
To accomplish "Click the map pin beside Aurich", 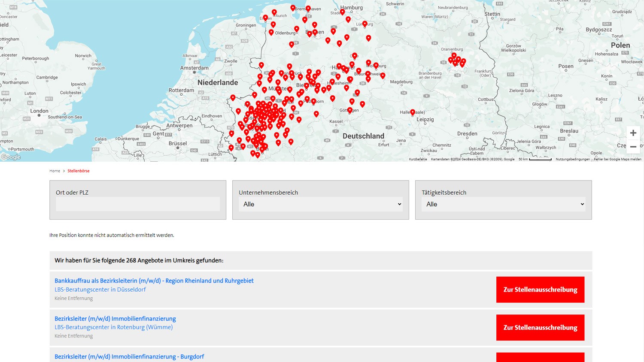I will pos(274,12).
